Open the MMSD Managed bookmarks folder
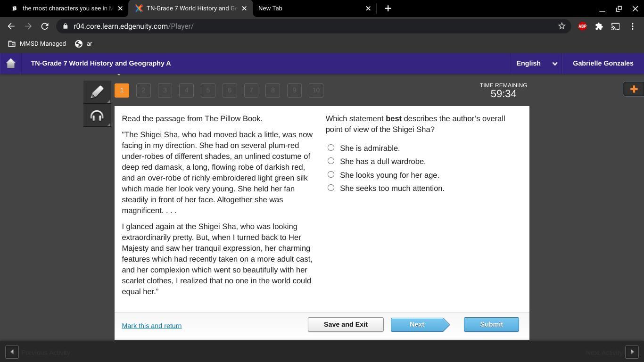Viewport: 644px width, 362px height. click(x=37, y=44)
